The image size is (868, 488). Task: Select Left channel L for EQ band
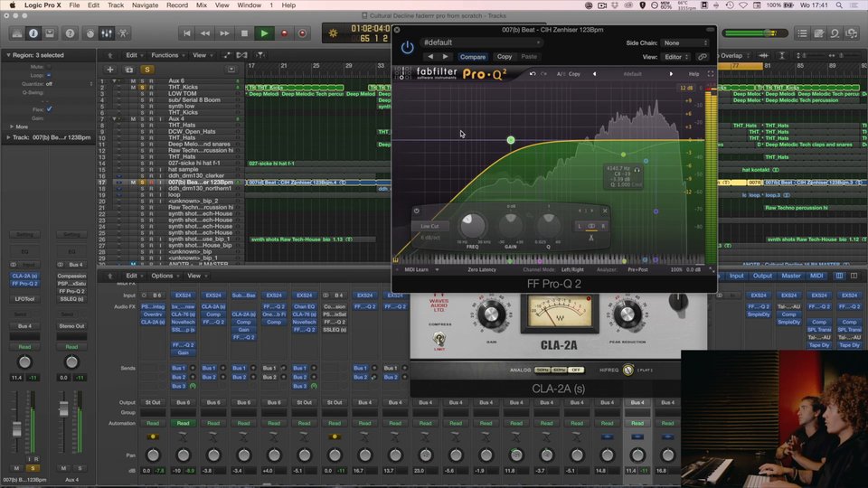pyautogui.click(x=580, y=226)
